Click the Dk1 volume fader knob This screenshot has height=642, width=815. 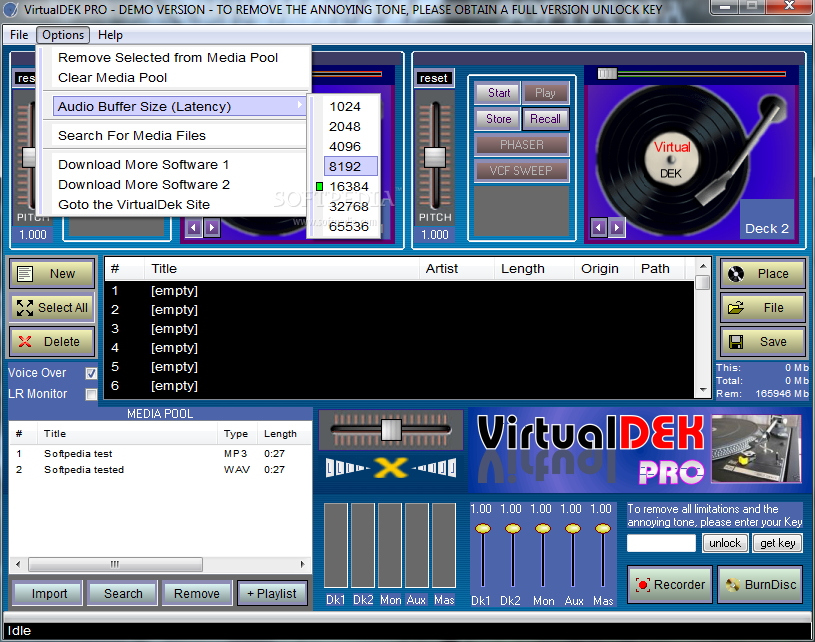tap(483, 529)
